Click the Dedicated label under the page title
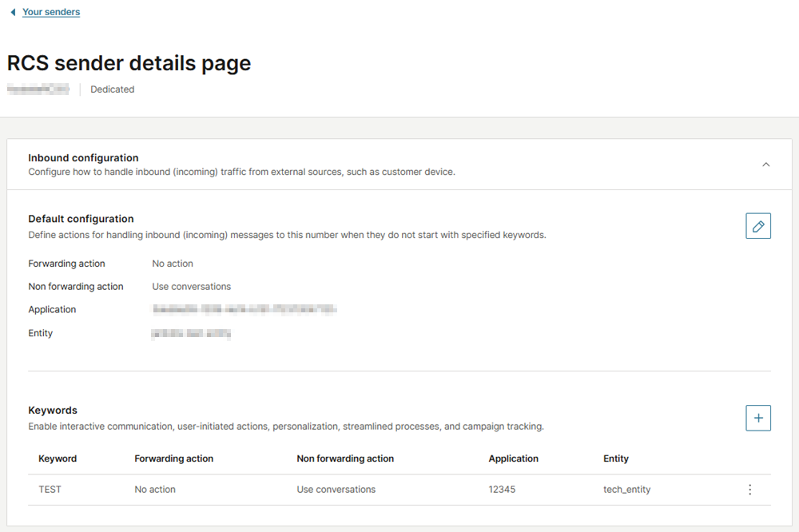This screenshot has height=532, width=799. 112,89
